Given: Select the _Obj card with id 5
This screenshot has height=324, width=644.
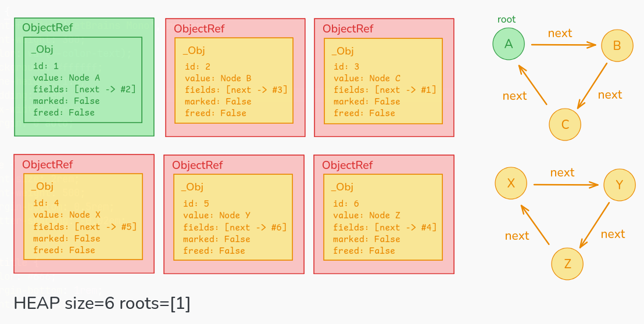Looking at the screenshot, I should pyautogui.click(x=232, y=217).
